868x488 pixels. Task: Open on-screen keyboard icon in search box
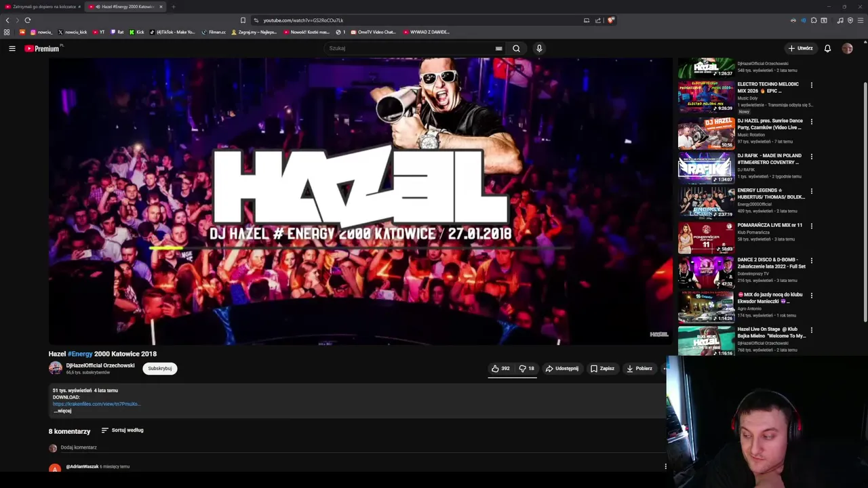click(x=498, y=48)
